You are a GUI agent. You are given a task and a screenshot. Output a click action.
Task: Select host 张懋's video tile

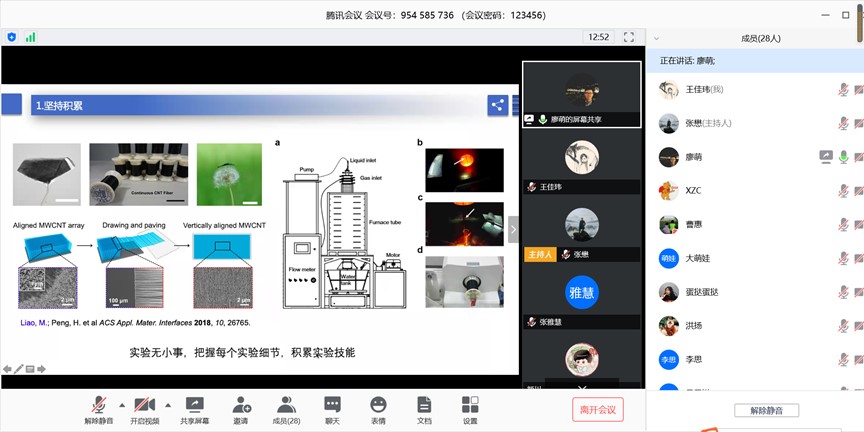point(582,229)
